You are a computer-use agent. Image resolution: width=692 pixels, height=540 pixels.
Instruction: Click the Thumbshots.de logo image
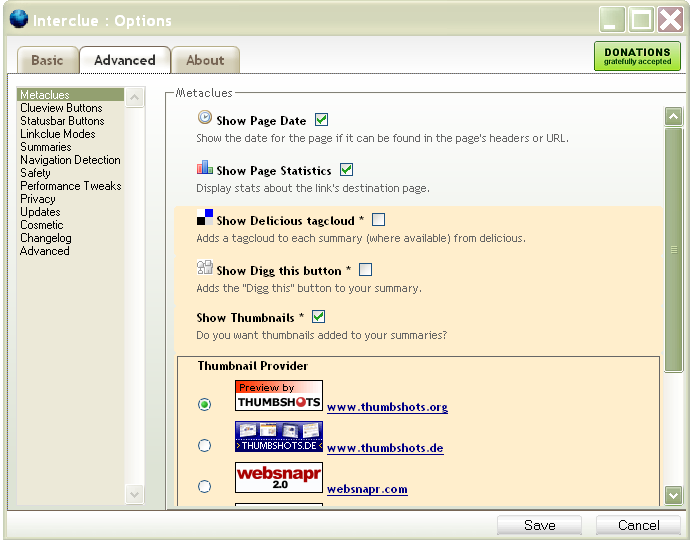pyautogui.click(x=279, y=436)
